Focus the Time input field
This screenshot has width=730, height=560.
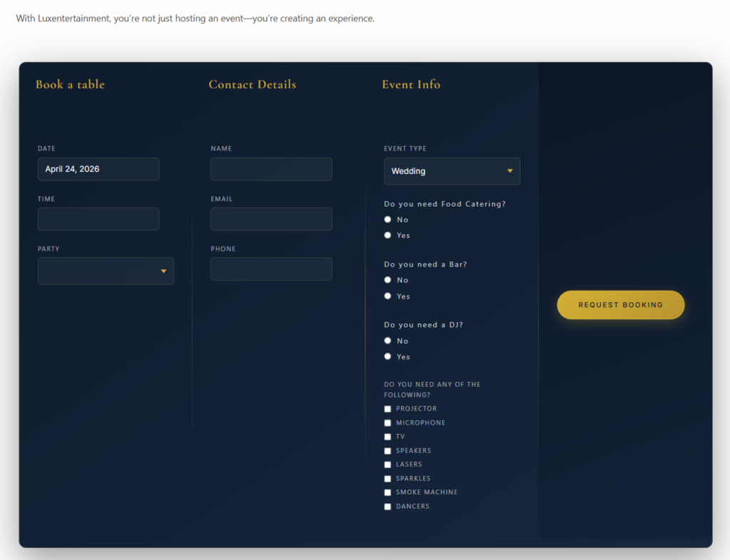(98, 219)
